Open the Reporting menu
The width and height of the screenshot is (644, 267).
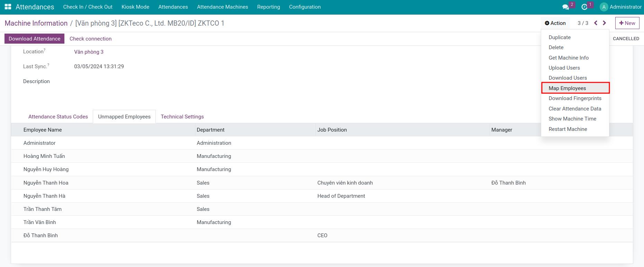click(x=268, y=7)
